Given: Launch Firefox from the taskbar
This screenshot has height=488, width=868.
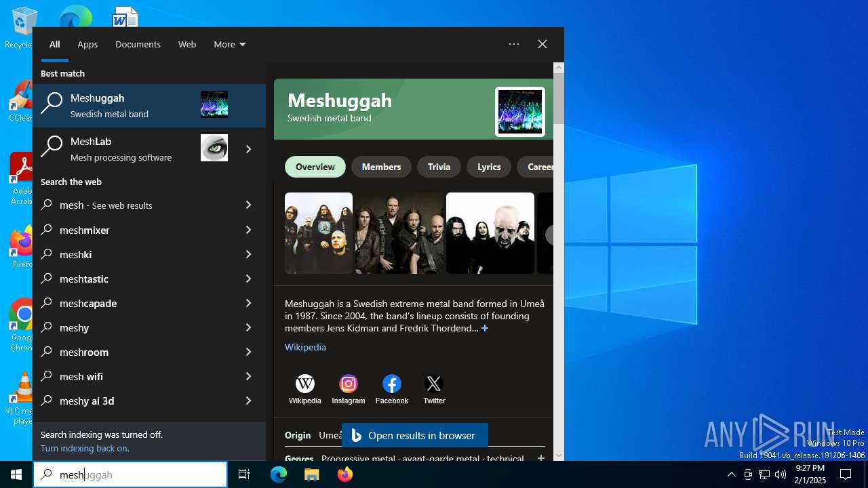Looking at the screenshot, I should pyautogui.click(x=345, y=474).
